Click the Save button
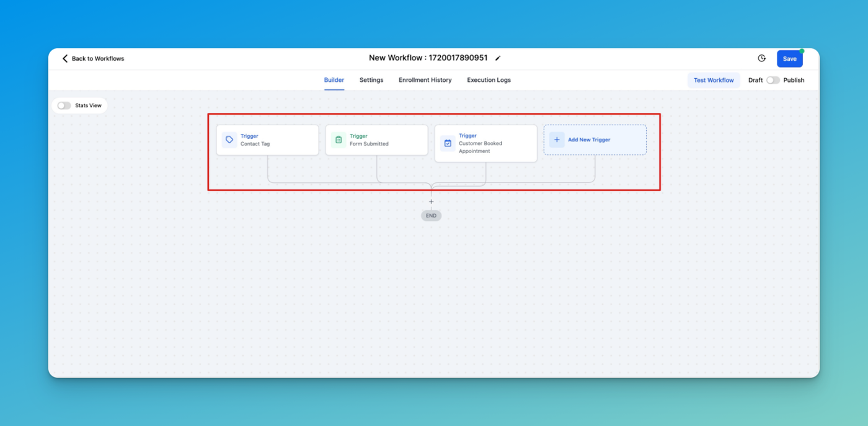 tap(790, 59)
